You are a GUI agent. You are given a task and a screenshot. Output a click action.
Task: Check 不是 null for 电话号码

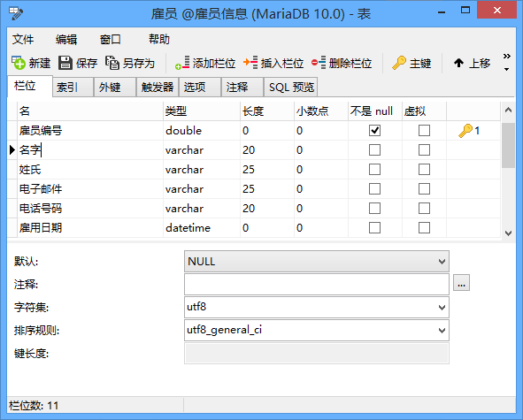point(374,209)
